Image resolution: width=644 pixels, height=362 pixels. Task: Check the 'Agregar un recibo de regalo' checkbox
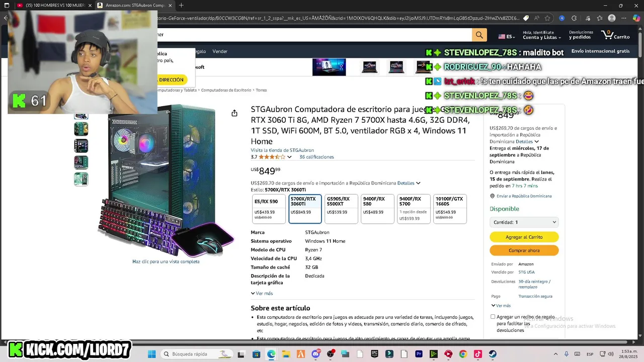pos(493,317)
